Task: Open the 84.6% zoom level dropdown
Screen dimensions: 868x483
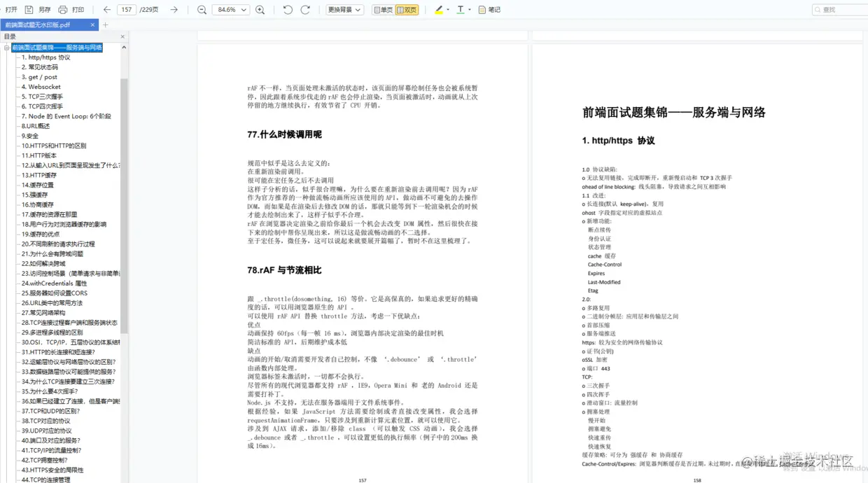Action: 232,10
